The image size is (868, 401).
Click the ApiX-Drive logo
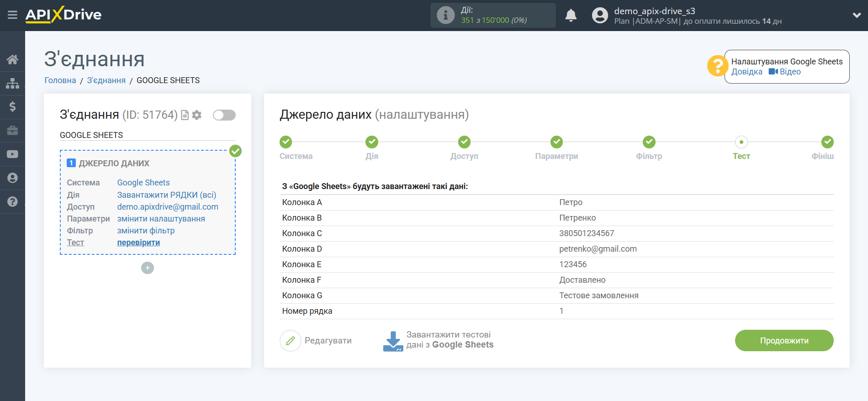pos(64,15)
